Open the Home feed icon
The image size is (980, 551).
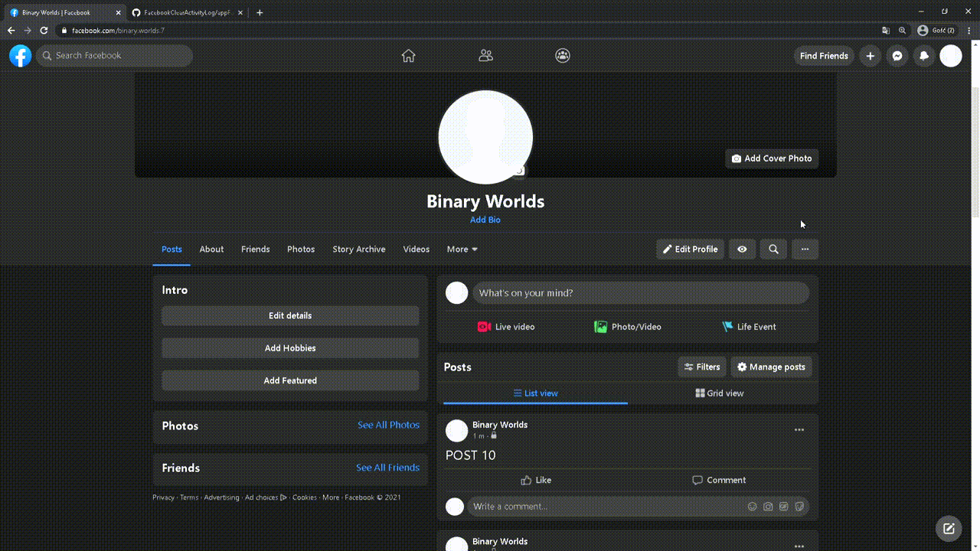[409, 56]
